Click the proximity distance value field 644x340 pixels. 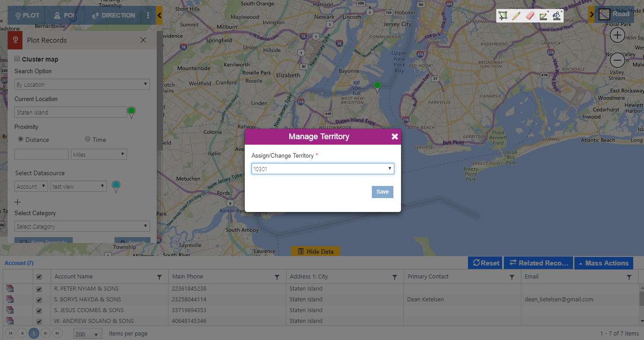tap(41, 155)
